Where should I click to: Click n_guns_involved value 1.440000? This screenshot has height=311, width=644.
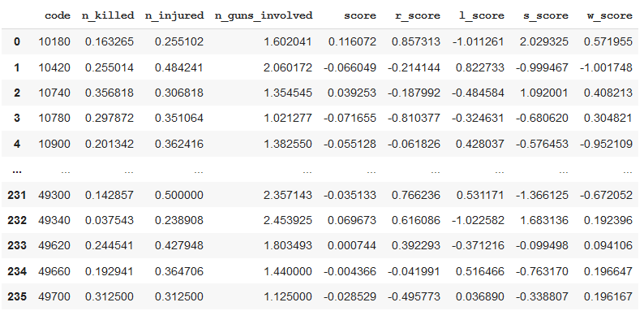tap(288, 271)
